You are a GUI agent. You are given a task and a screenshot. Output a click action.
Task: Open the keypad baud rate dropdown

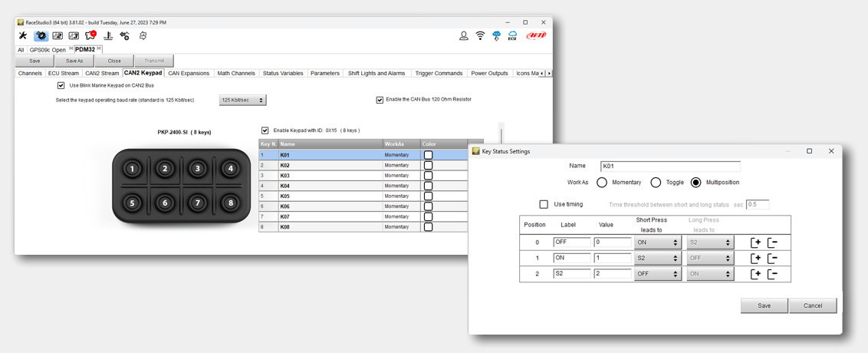coord(242,101)
